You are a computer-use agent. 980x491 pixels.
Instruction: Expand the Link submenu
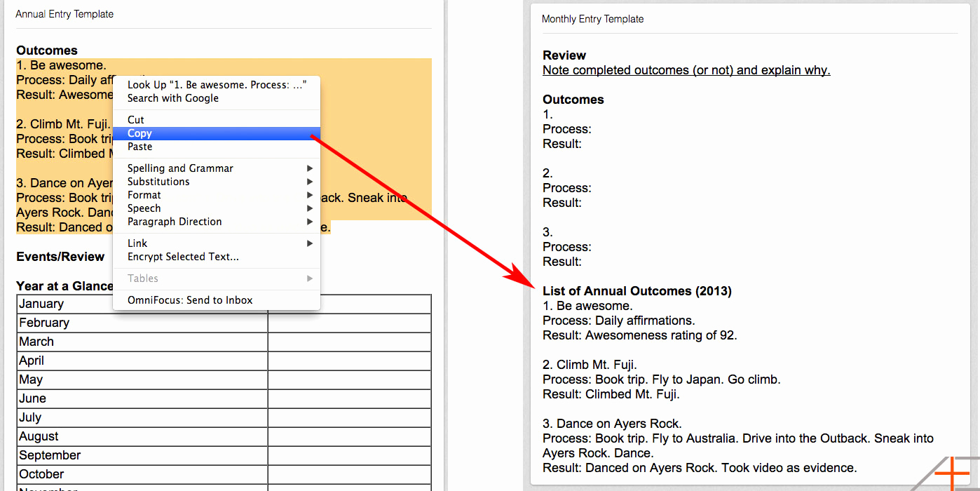[x=217, y=243]
